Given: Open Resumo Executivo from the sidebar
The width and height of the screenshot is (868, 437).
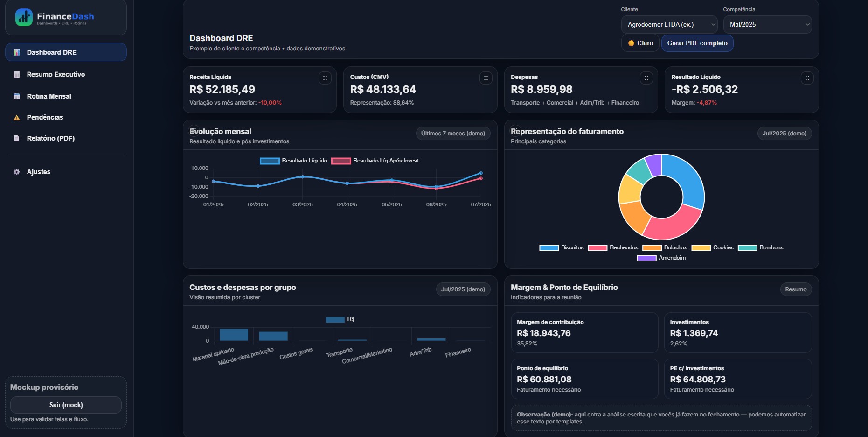Looking at the screenshot, I should pos(55,74).
